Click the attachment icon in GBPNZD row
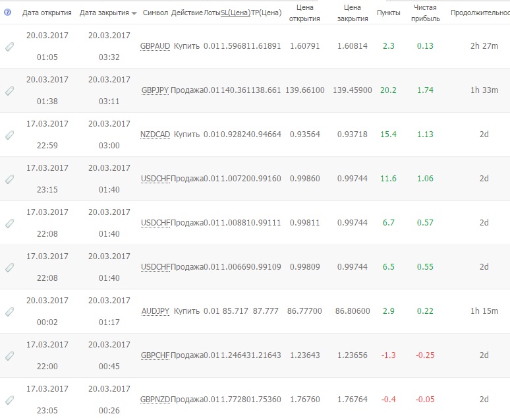Viewport: 510px width, 420px height. point(10,400)
